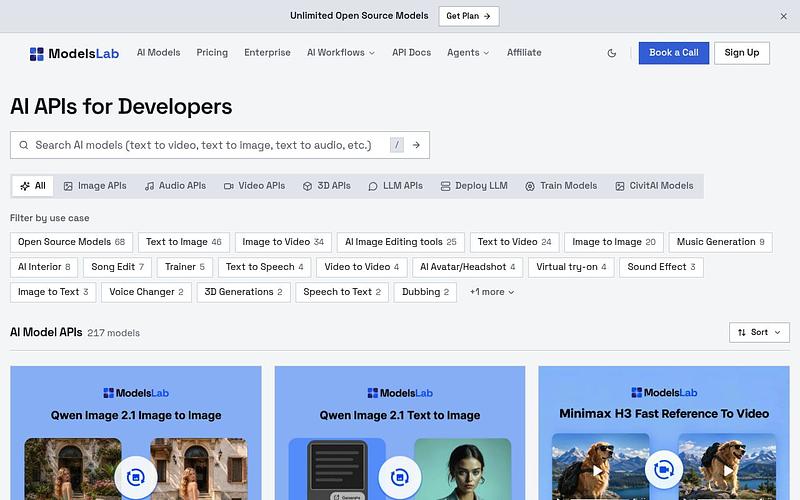Filter by Image to Text
The image size is (800, 500).
[53, 292]
